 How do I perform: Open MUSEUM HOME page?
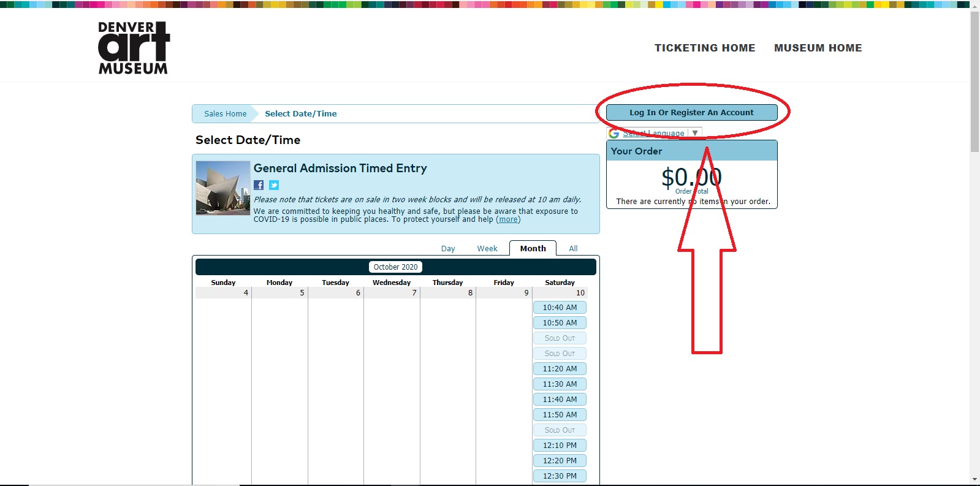click(818, 48)
